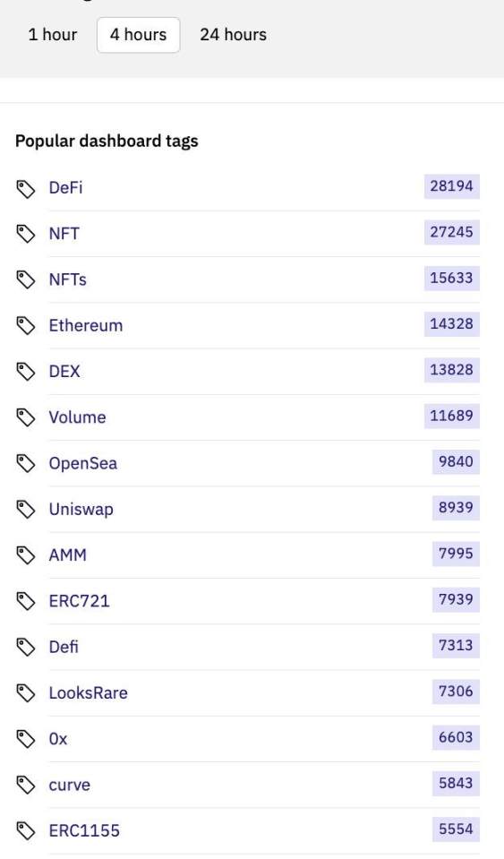Click the tag icon next to OpenSea
504x859 pixels.
tap(26, 465)
